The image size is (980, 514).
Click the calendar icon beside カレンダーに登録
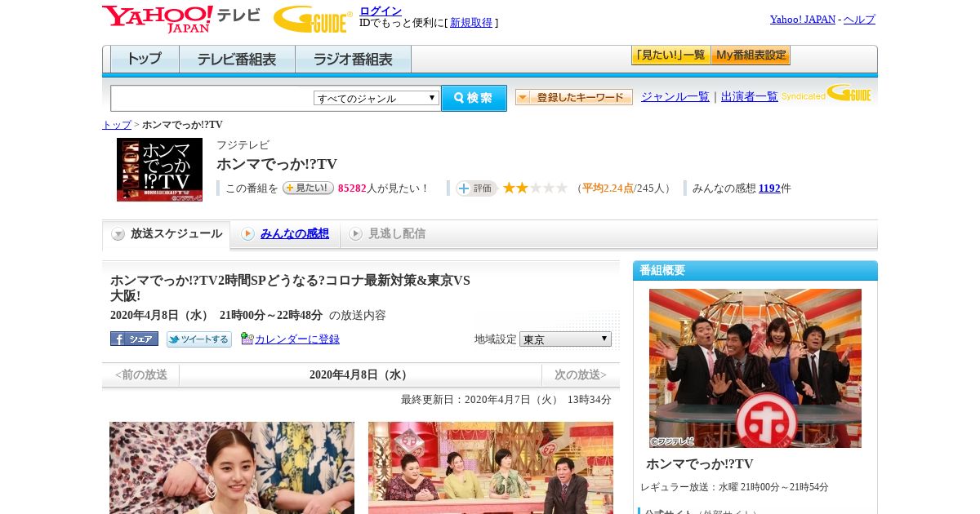247,339
